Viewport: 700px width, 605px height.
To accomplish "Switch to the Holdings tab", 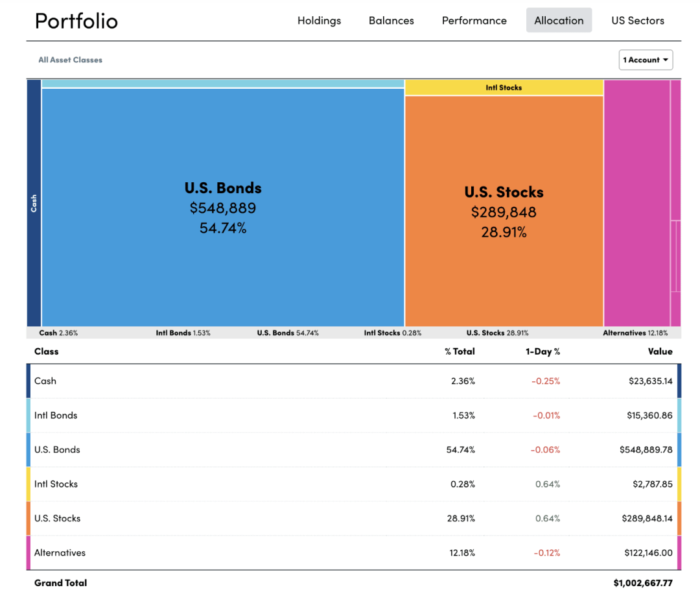I will pos(319,21).
